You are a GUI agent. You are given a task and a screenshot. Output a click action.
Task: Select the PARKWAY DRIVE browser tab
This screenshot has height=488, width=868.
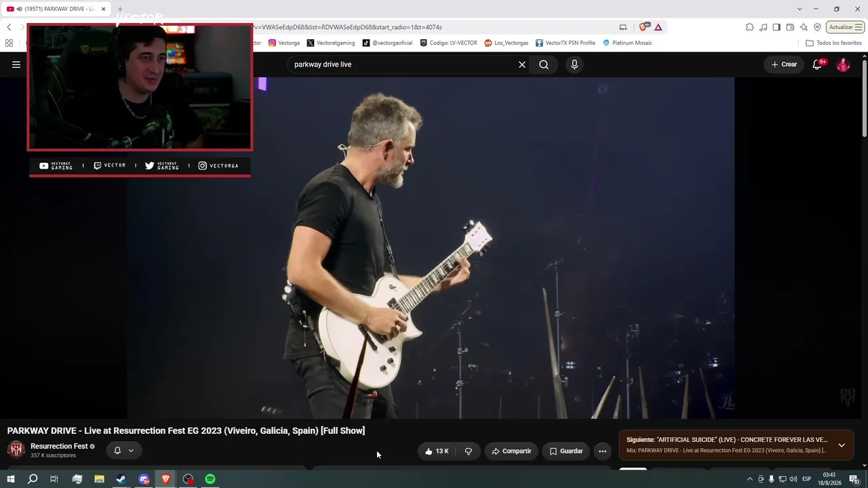click(x=56, y=9)
